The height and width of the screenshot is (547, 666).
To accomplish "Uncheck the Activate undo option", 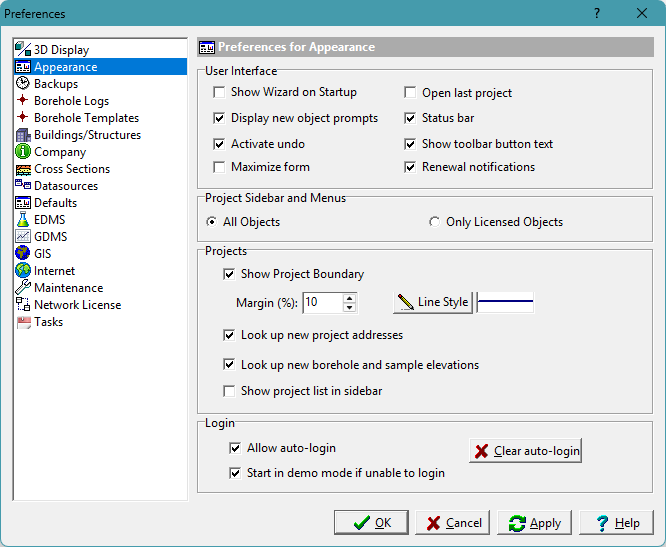I will 219,144.
